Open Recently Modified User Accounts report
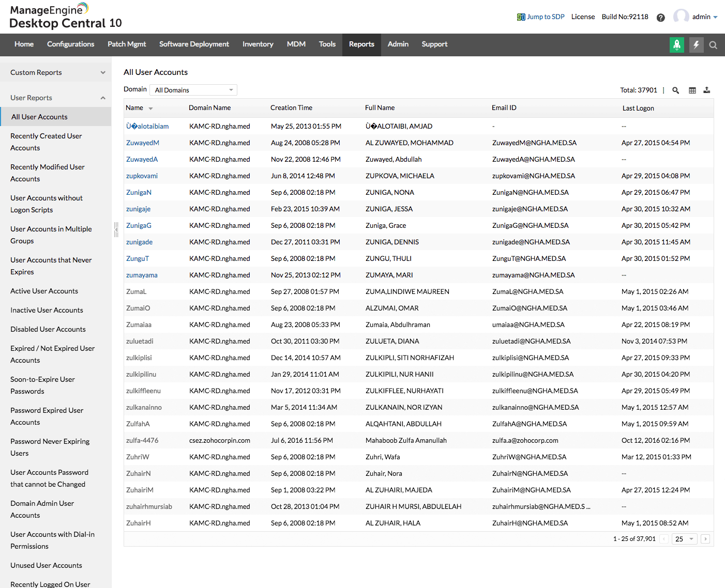The image size is (725, 588). [48, 173]
